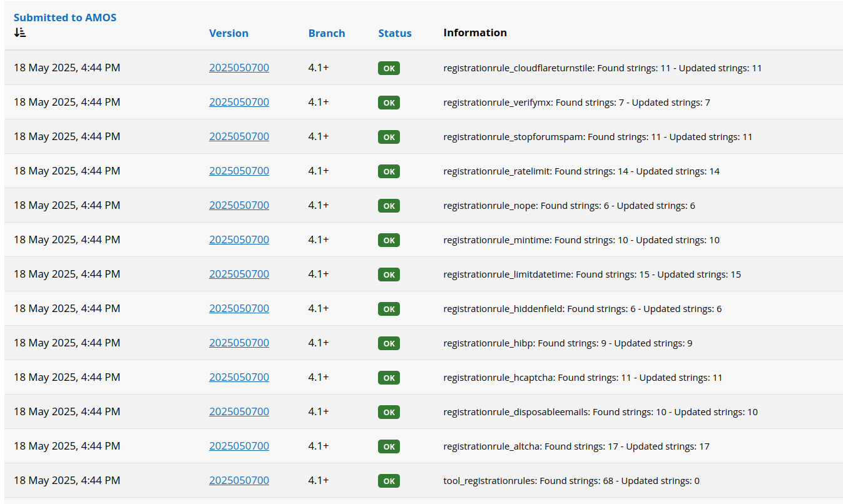Viewport: 843px width, 504px height.
Task: Click the descending sort icon under Submitted to AMOS
Action: pyautogui.click(x=20, y=33)
